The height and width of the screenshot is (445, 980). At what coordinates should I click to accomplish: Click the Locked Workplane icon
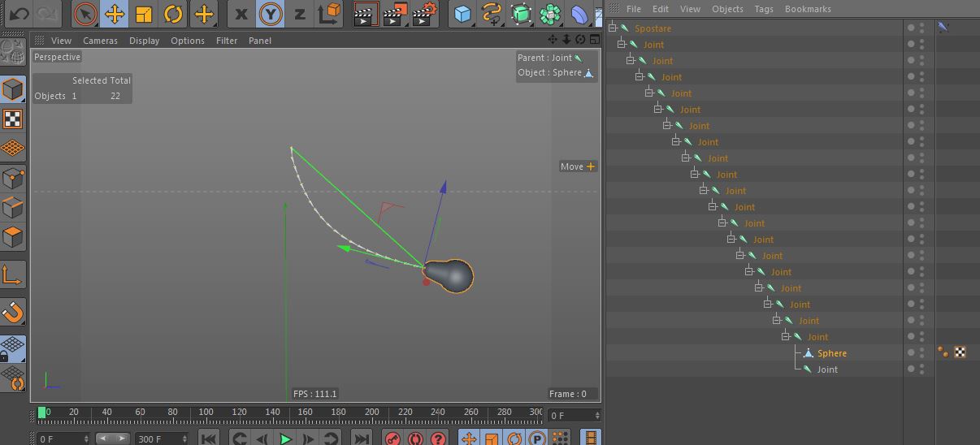point(13,349)
